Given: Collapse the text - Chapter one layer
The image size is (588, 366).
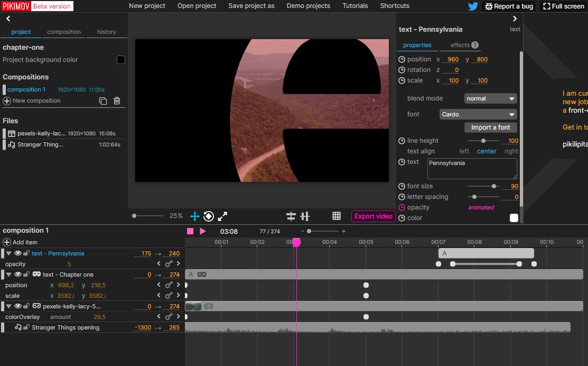Looking at the screenshot, I should (x=8, y=274).
